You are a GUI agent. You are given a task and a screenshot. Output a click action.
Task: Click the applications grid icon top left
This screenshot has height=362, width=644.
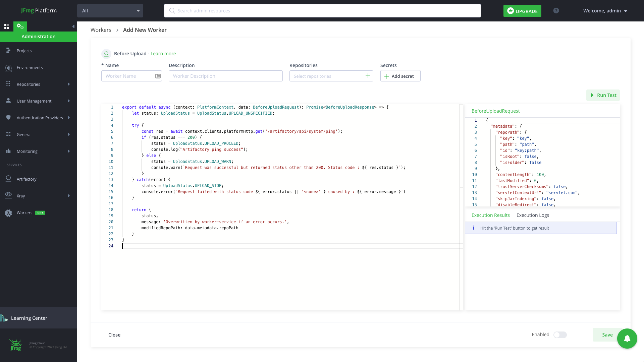click(x=6, y=26)
